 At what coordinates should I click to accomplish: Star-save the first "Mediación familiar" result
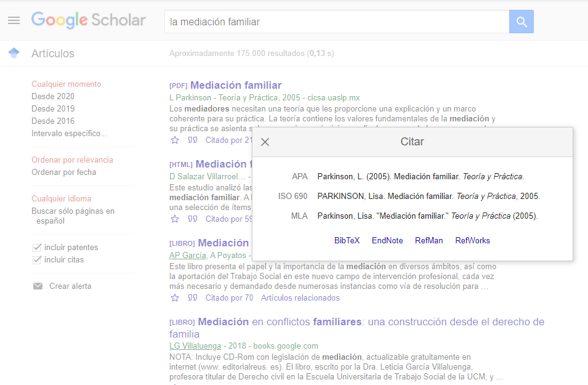174,140
